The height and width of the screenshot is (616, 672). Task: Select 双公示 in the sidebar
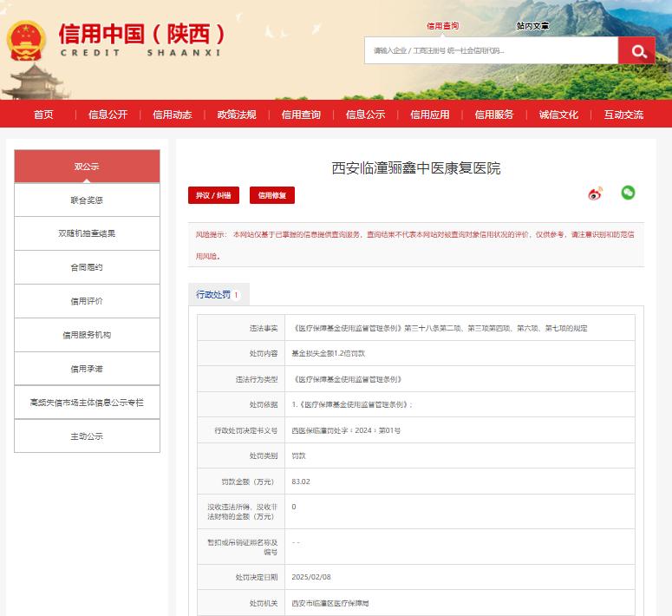(x=87, y=167)
